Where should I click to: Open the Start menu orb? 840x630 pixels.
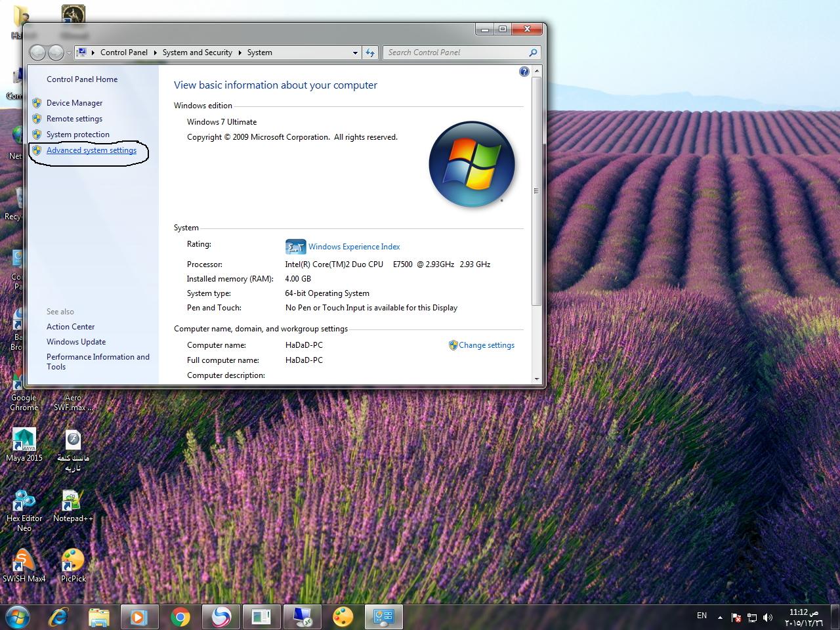point(17,617)
